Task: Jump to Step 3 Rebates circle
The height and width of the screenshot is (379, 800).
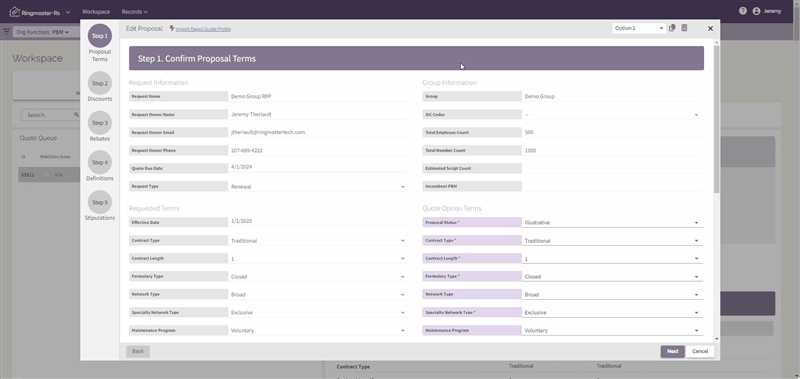Action: pos(99,123)
